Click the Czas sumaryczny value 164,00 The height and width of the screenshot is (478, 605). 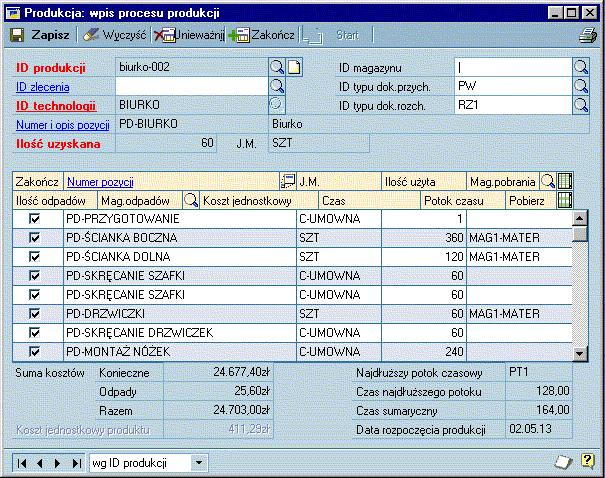point(539,410)
